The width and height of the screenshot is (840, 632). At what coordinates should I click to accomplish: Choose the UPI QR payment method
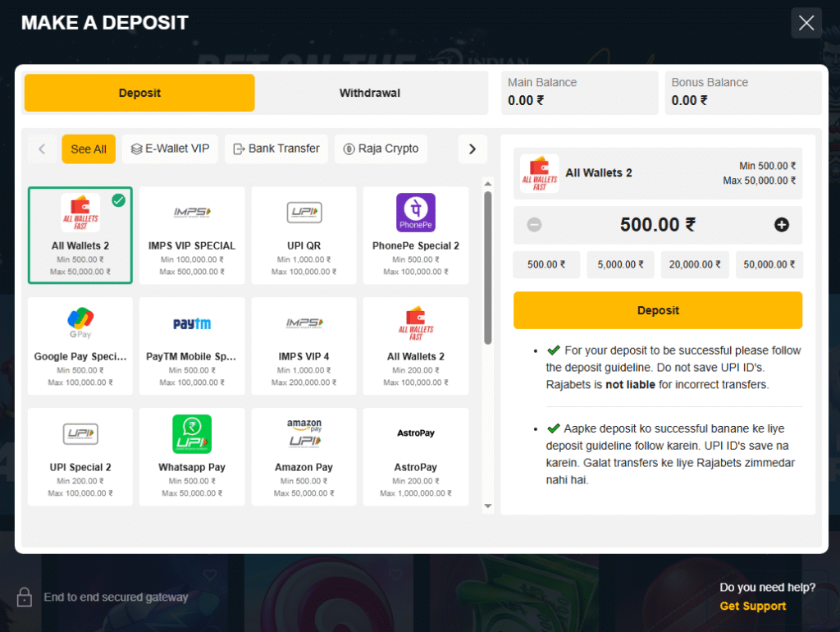304,236
